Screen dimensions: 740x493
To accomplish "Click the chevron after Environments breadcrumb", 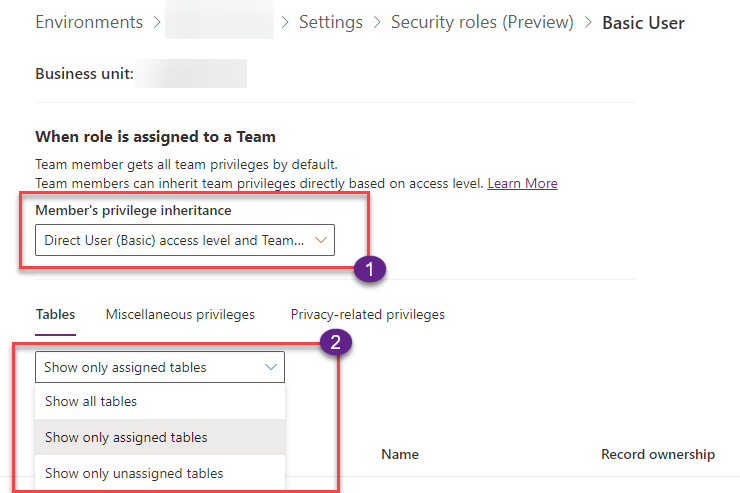I will coord(157,22).
